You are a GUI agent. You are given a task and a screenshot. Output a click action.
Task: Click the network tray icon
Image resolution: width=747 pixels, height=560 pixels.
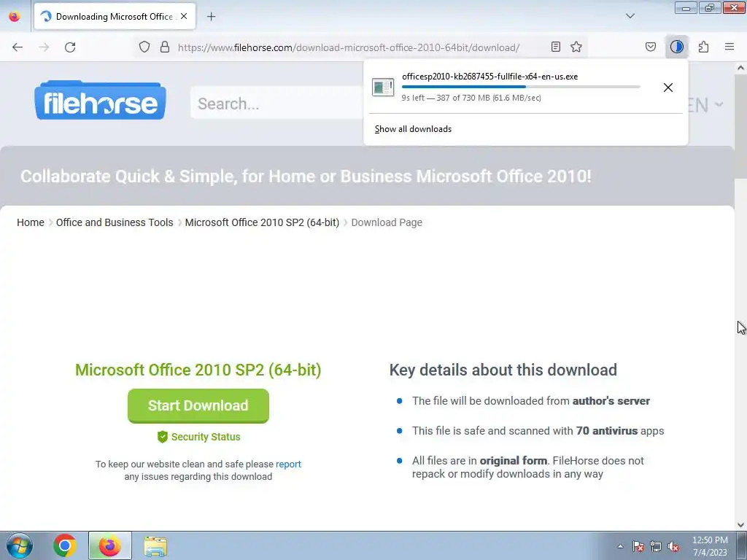coord(656,546)
